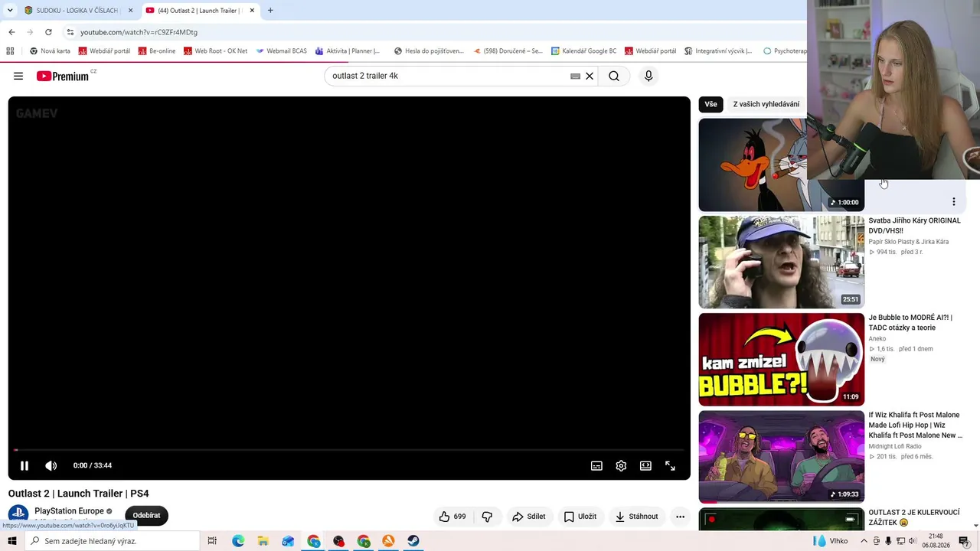Open the 'Be-online' bookmark
The image size is (980, 551).
click(157, 51)
